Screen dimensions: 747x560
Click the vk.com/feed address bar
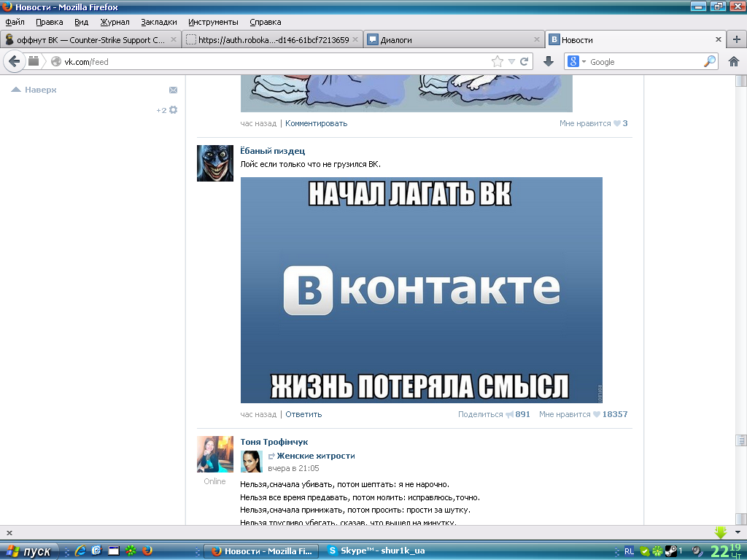276,61
